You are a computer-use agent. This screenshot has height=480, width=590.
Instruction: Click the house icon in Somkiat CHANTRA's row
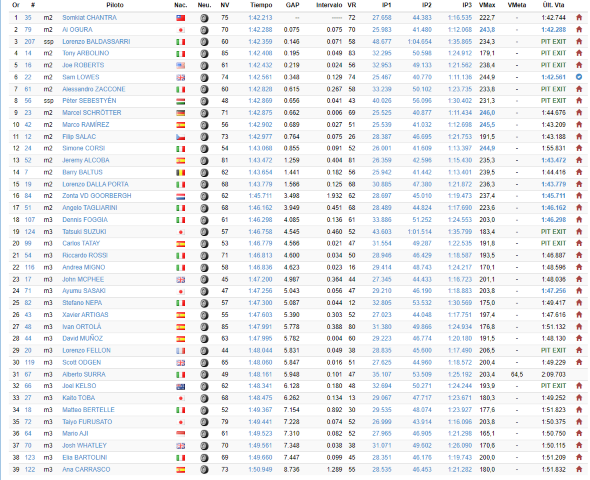(579, 18)
